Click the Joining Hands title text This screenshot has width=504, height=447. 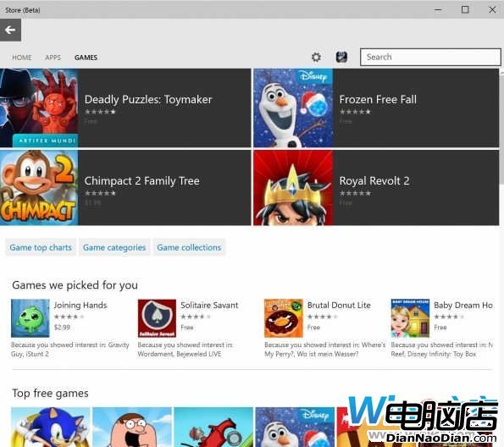click(x=80, y=306)
